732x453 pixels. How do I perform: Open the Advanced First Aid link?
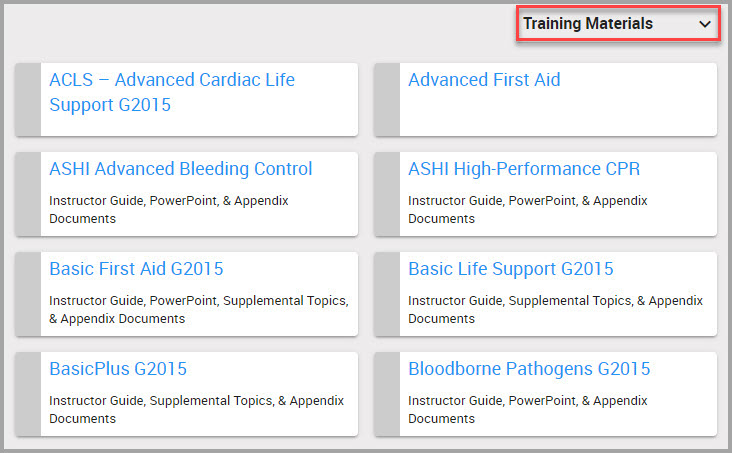(484, 80)
